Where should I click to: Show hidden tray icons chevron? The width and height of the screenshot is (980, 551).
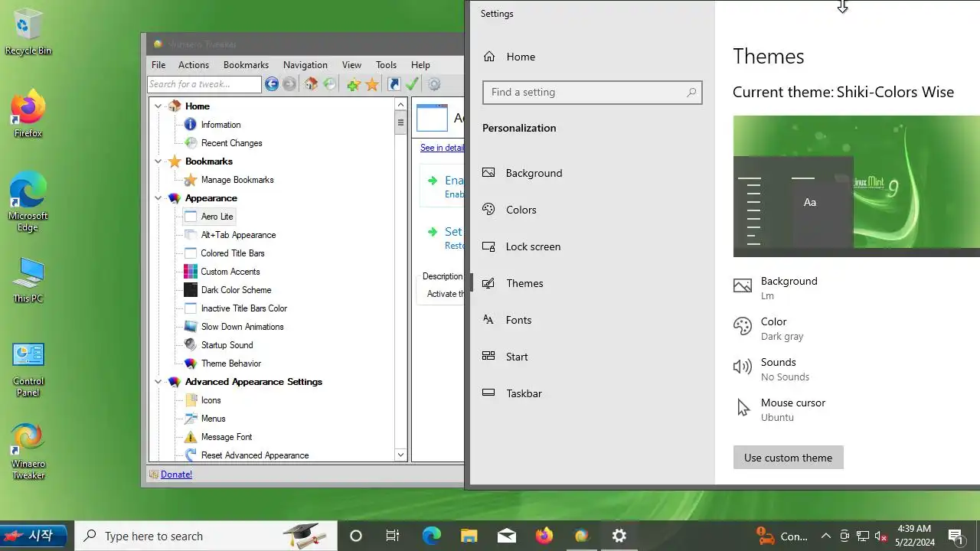tap(826, 536)
